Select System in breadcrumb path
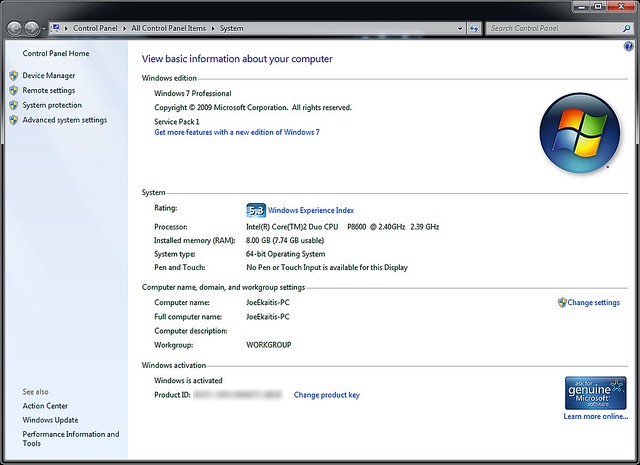 pos(231,28)
